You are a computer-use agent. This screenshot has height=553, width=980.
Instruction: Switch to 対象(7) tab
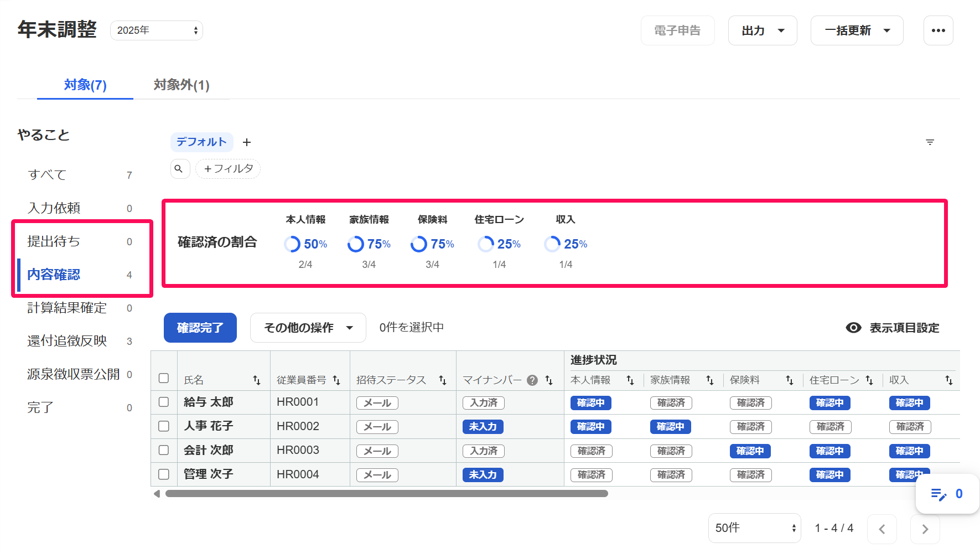point(85,85)
